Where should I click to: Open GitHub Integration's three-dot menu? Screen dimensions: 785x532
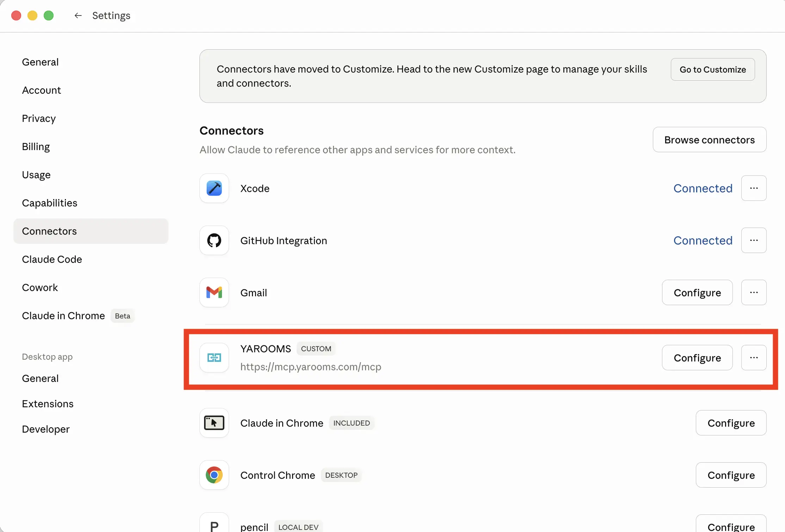(754, 240)
